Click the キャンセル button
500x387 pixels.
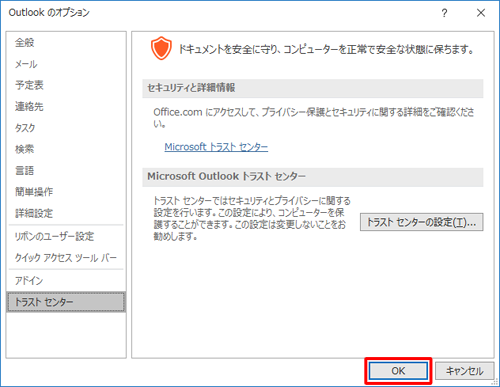click(465, 371)
